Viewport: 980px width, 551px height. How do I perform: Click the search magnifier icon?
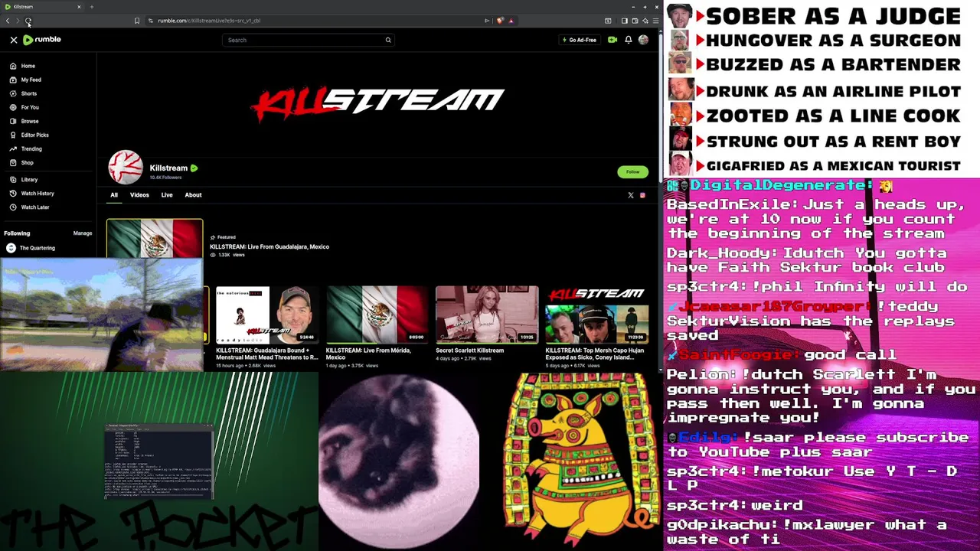pos(388,40)
